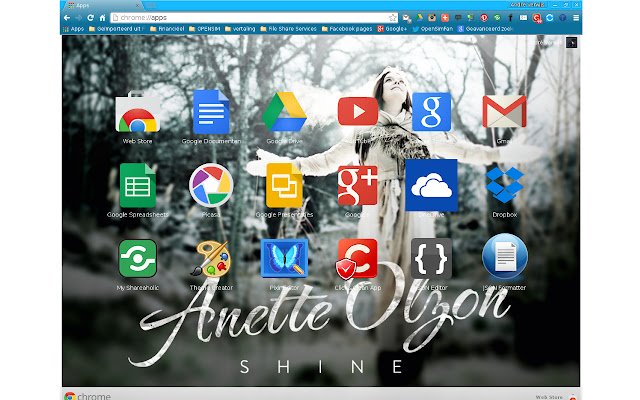The image size is (640, 400).
Task: Click the blue sync extension icon
Action: 549,18
